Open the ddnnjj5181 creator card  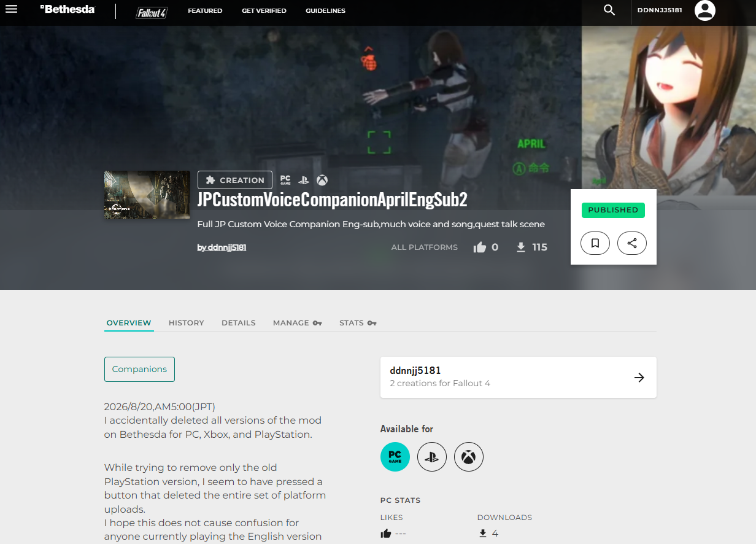[519, 377]
